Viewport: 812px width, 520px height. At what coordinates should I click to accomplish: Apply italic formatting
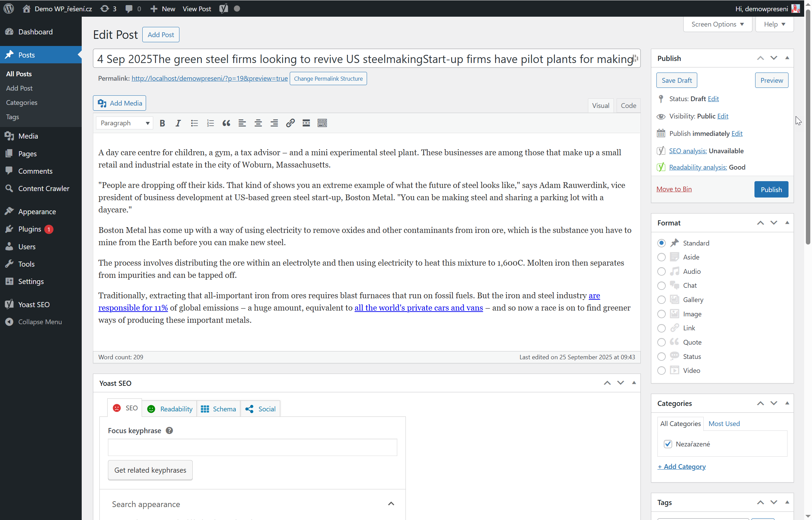178,123
